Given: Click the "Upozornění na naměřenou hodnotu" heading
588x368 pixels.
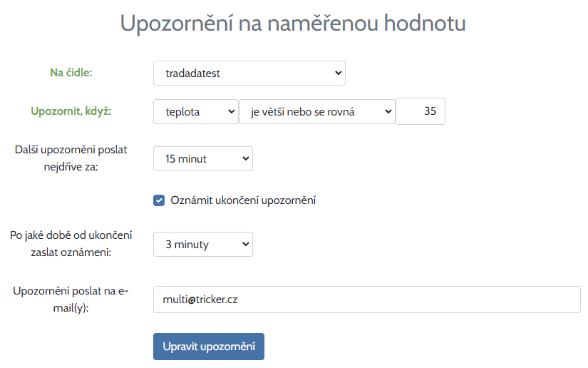Looking at the screenshot, I should (293, 23).
